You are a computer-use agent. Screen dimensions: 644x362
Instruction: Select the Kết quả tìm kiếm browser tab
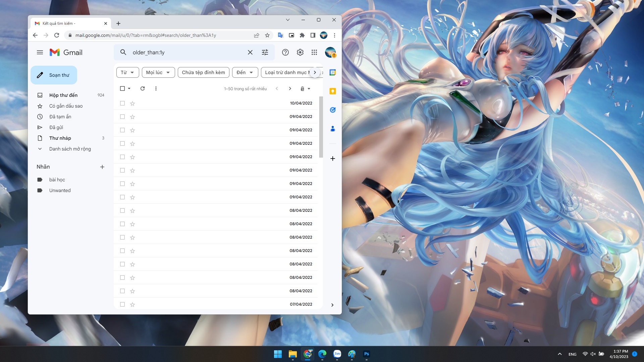coord(71,23)
